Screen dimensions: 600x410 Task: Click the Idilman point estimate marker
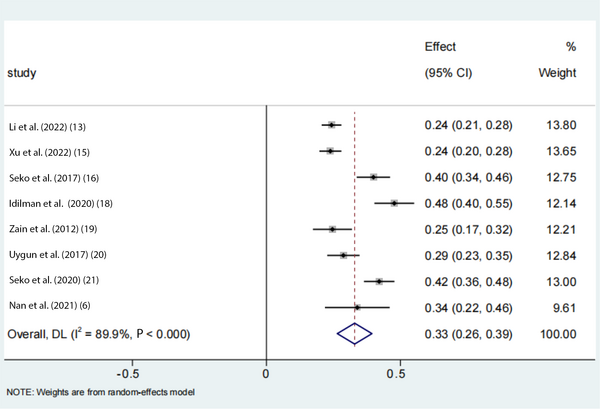pyautogui.click(x=394, y=203)
